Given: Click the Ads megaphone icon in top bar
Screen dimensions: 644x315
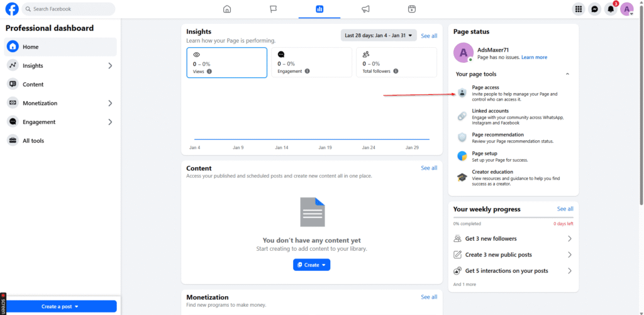Looking at the screenshot, I should [365, 9].
